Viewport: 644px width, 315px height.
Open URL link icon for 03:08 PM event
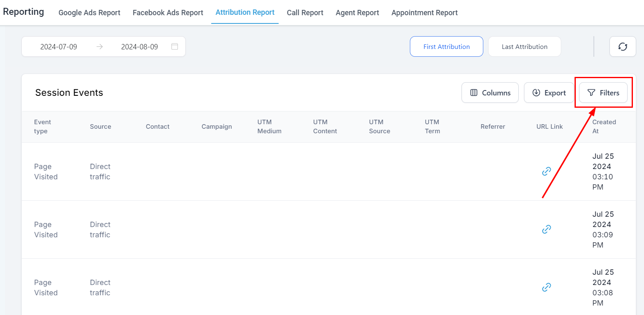pyautogui.click(x=546, y=287)
